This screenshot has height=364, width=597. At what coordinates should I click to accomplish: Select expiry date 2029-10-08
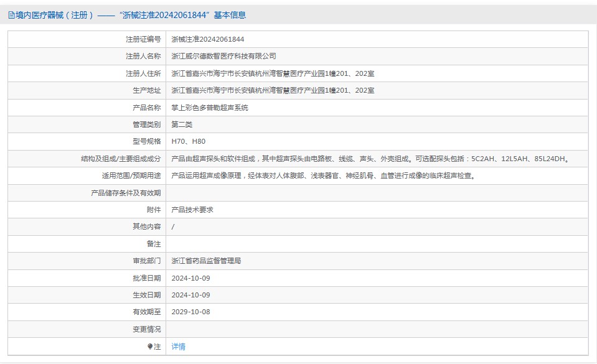190,312
